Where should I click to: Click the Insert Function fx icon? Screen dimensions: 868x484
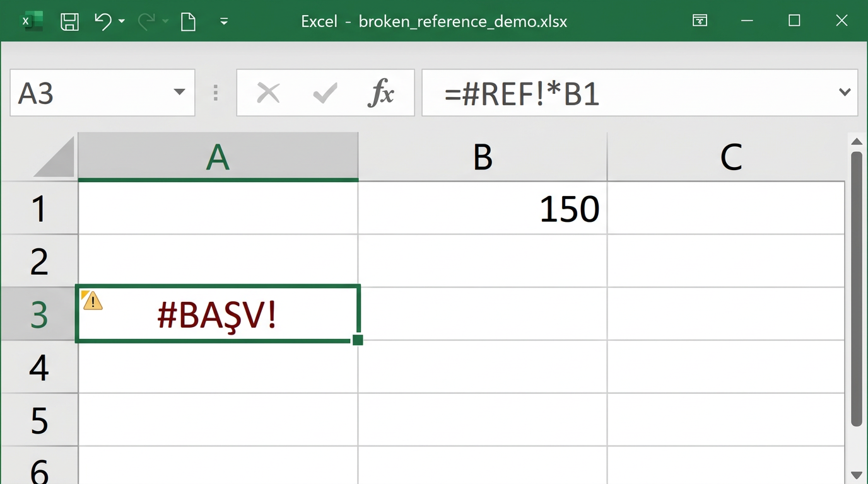click(381, 93)
